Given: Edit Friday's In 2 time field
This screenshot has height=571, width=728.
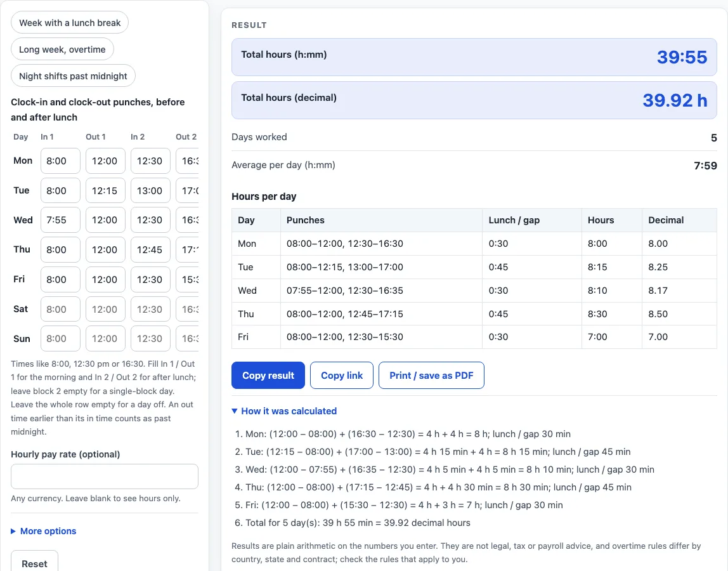Looking at the screenshot, I should (150, 280).
